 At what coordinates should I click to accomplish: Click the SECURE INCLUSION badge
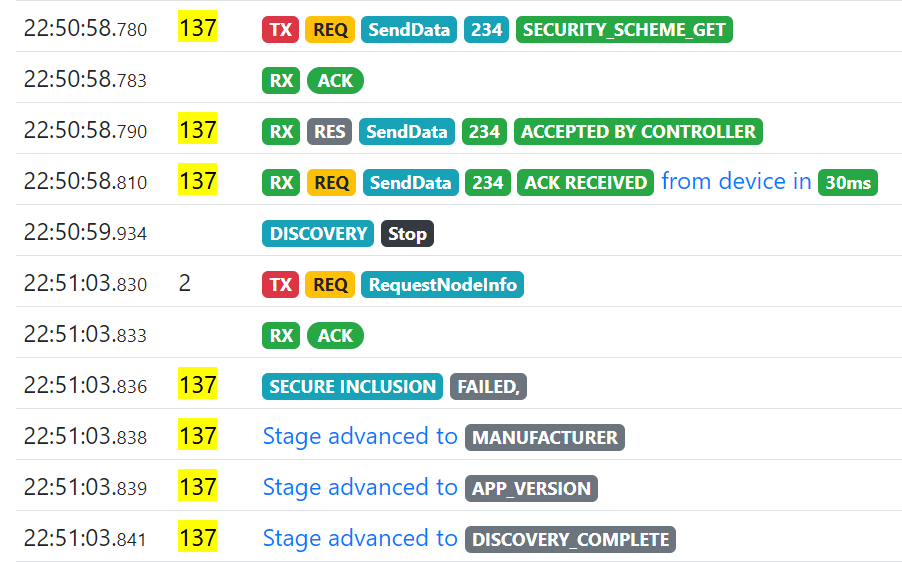click(x=353, y=387)
